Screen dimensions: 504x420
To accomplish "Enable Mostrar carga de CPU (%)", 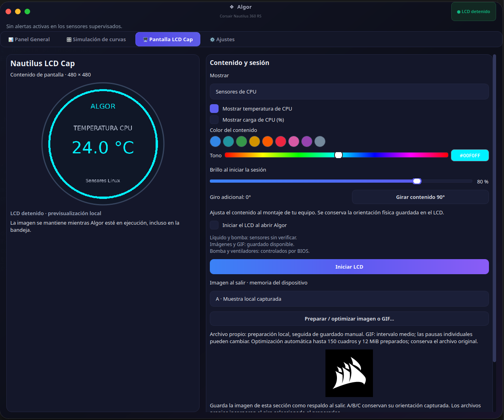I will (214, 120).
